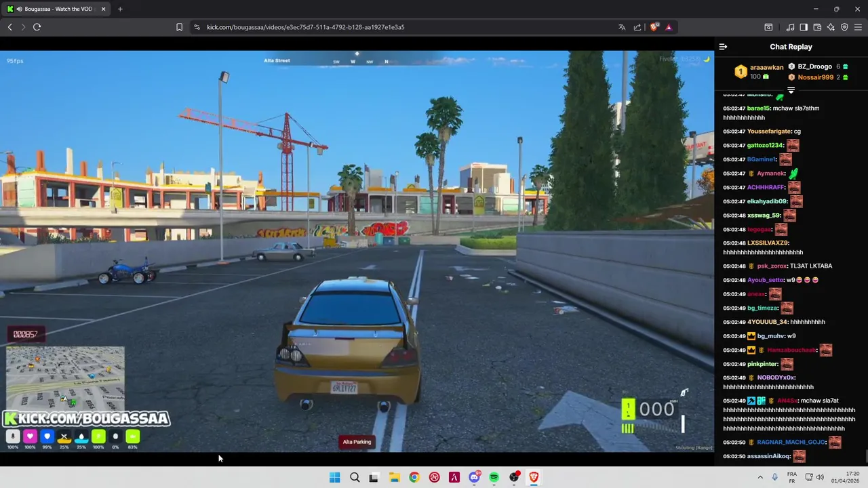The image size is (868, 488).
Task: Expand the gift leaderboard arrow
Action: click(791, 90)
